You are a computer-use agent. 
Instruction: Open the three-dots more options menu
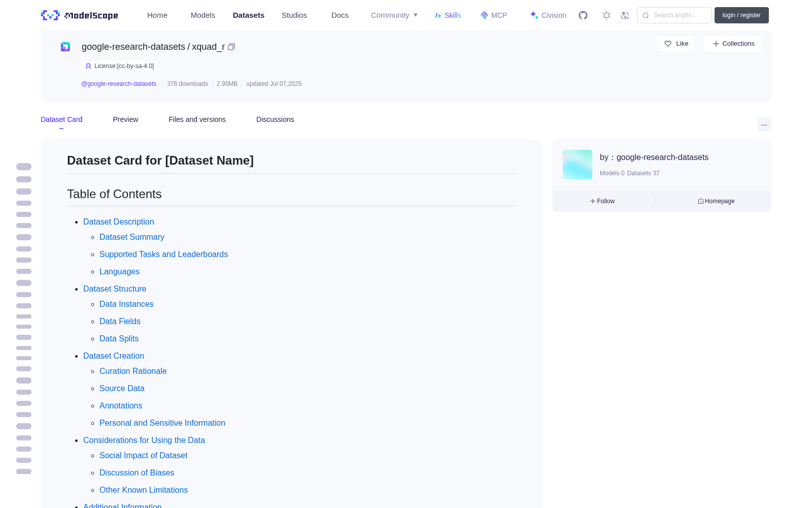764,124
